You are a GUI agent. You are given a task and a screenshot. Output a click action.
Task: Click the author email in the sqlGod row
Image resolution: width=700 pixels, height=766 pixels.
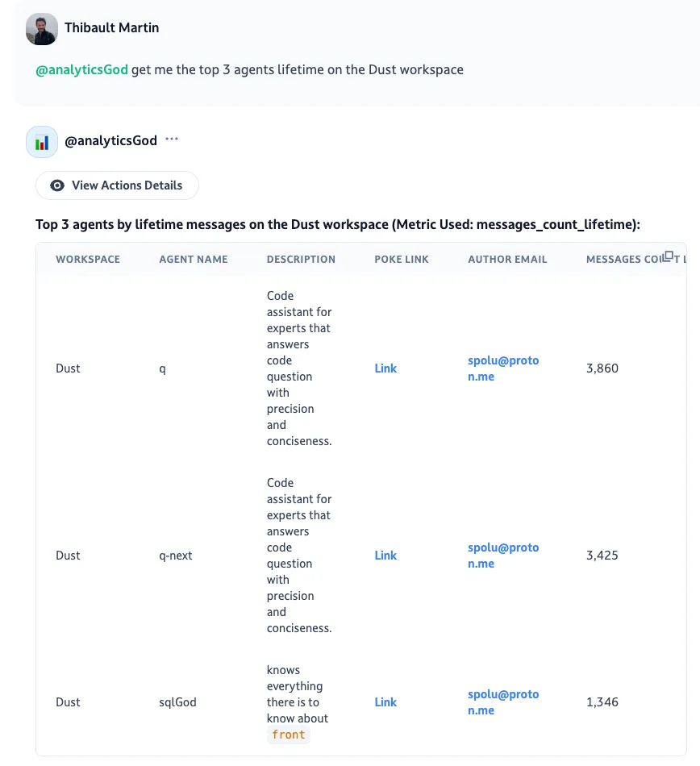pos(503,702)
